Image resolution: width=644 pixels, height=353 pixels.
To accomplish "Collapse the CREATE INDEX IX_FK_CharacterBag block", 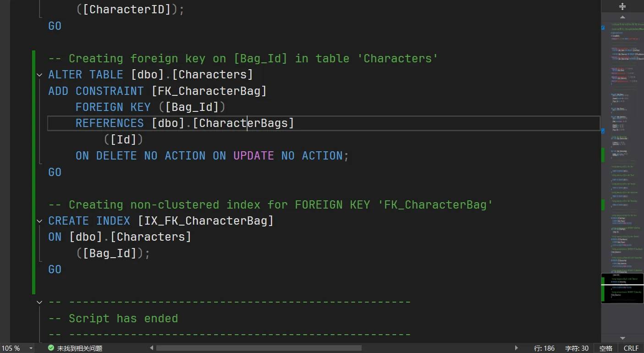I will [39, 221].
